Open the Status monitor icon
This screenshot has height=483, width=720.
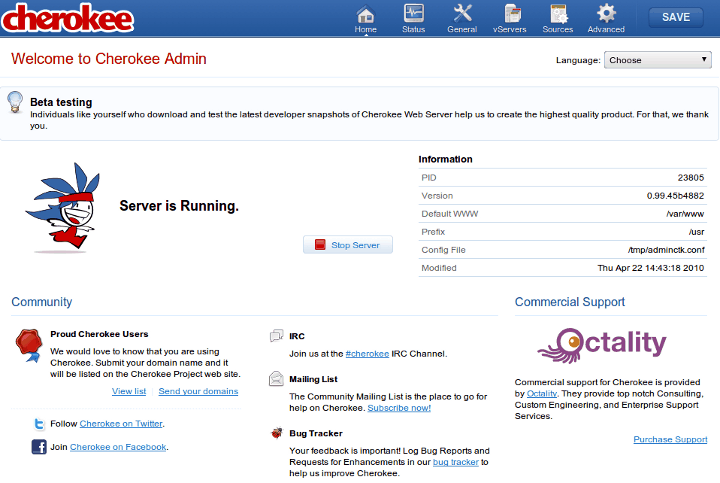pos(413,14)
